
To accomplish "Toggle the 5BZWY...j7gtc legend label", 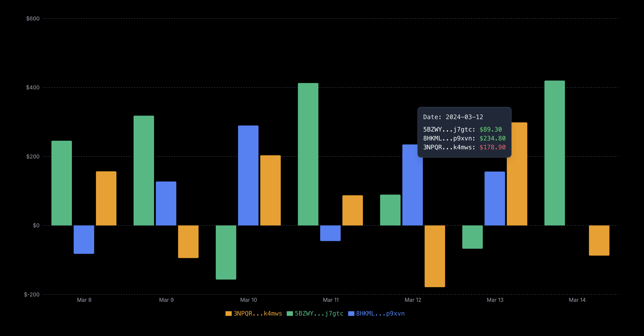I will [319, 314].
